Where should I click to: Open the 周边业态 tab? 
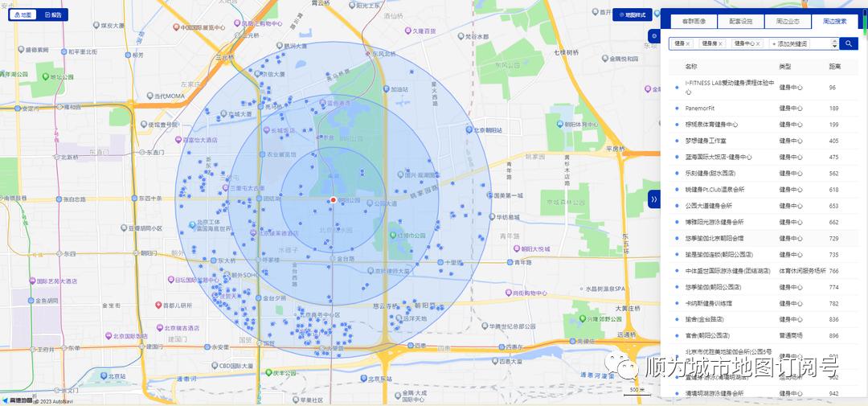point(788,22)
